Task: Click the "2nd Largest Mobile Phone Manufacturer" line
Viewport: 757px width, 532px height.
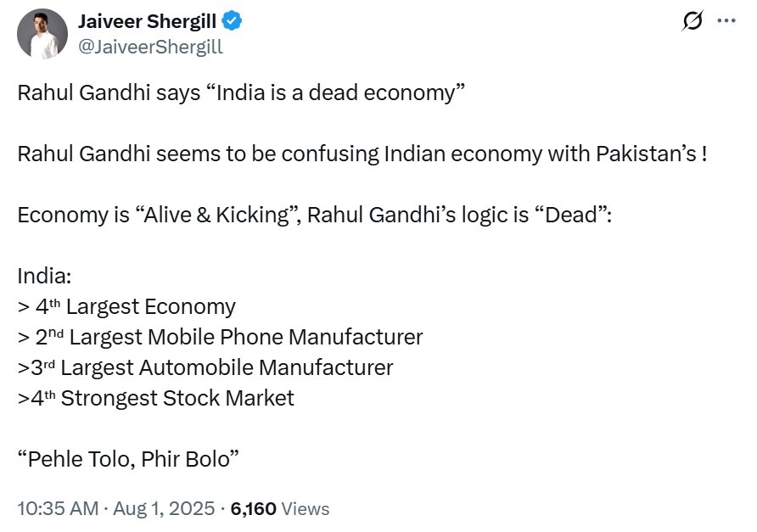Action: pyautogui.click(x=221, y=337)
